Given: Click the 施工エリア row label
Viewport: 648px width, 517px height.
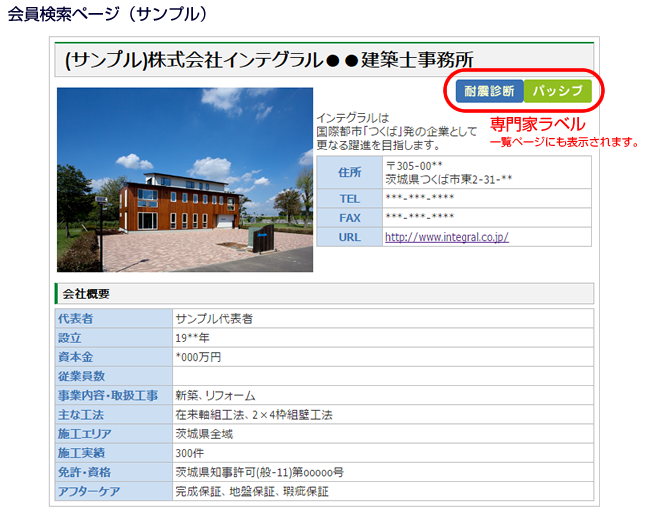Looking at the screenshot, I should pyautogui.click(x=114, y=434).
